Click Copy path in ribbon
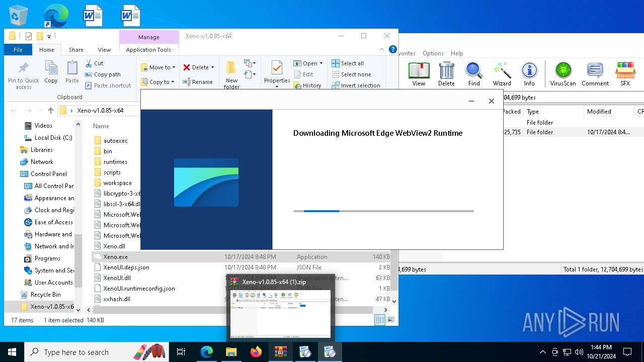The image size is (644, 362). (x=103, y=74)
